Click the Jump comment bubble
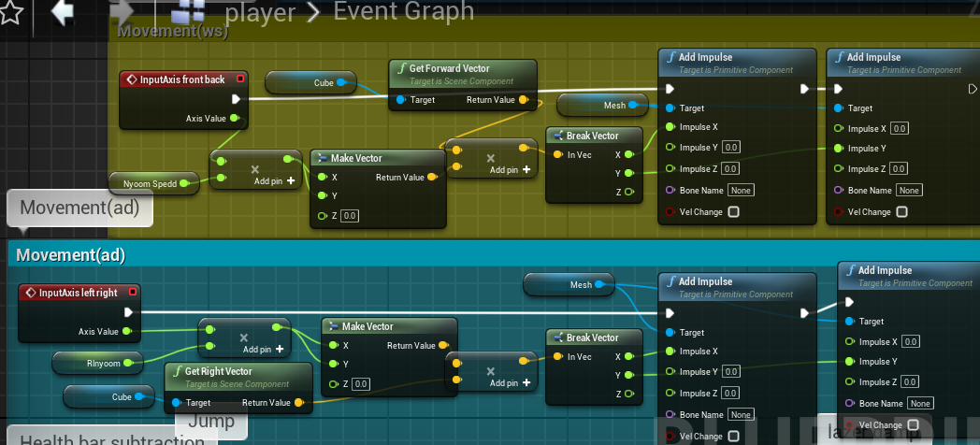The width and height of the screenshot is (980, 445). [x=211, y=422]
